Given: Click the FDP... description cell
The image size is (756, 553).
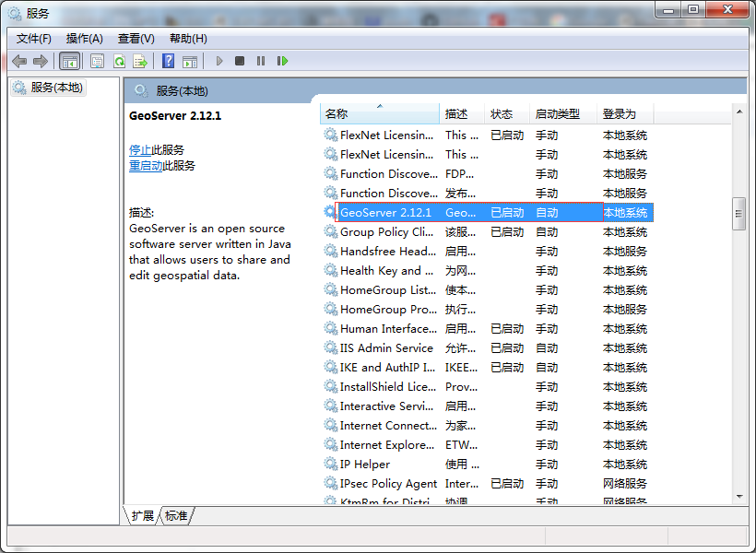Looking at the screenshot, I should pyautogui.click(x=459, y=173).
